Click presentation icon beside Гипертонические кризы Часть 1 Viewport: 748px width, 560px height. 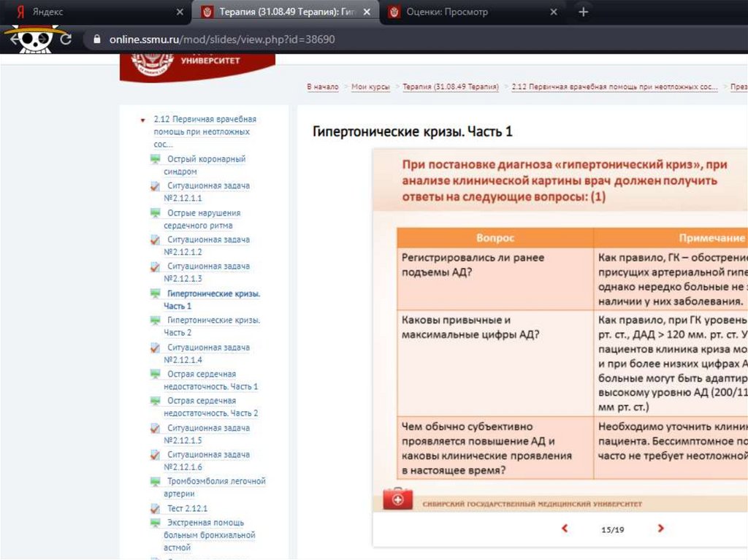point(155,294)
